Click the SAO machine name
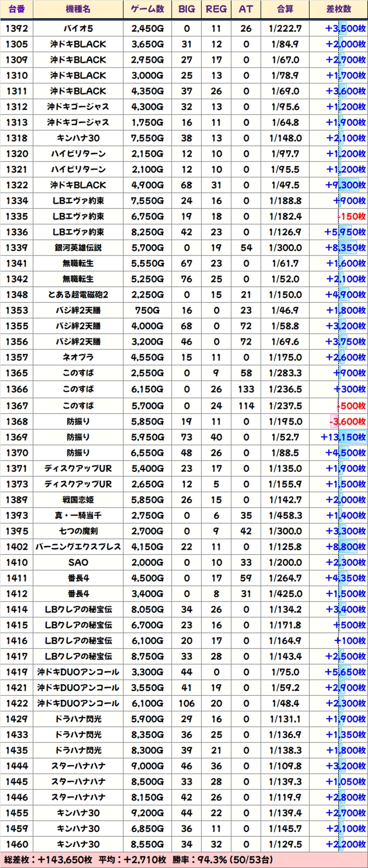The height and width of the screenshot is (868, 368). [78, 562]
